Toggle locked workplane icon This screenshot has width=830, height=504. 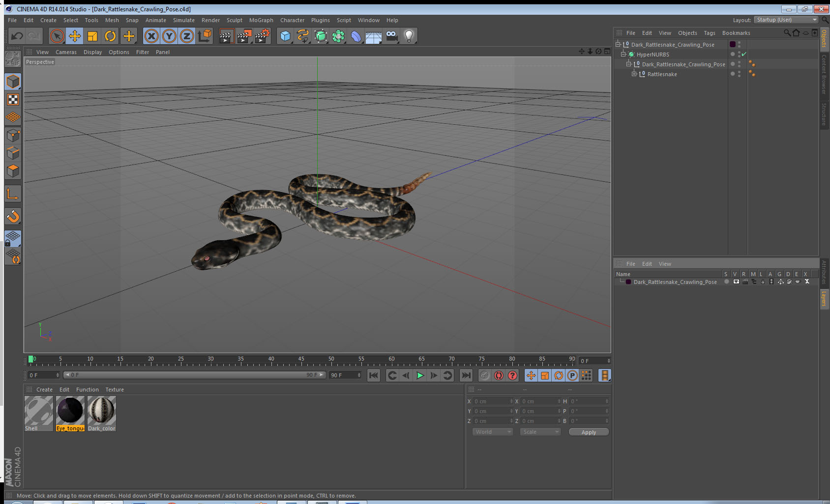coord(13,239)
